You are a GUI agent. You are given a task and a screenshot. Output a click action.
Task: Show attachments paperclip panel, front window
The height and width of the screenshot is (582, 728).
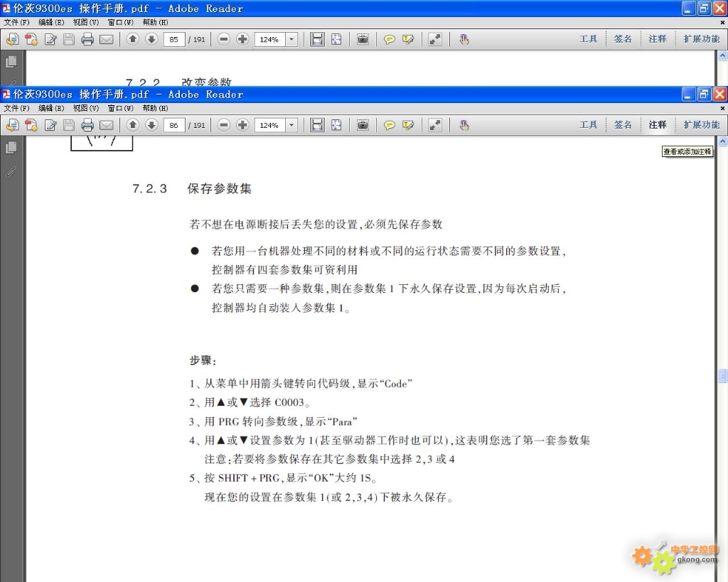pyautogui.click(x=11, y=172)
